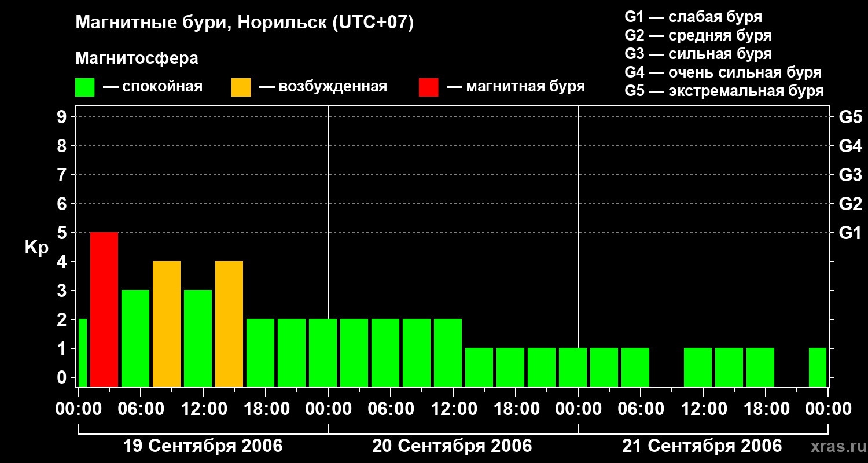Click the '— магнитная буря' legend label

(516, 87)
